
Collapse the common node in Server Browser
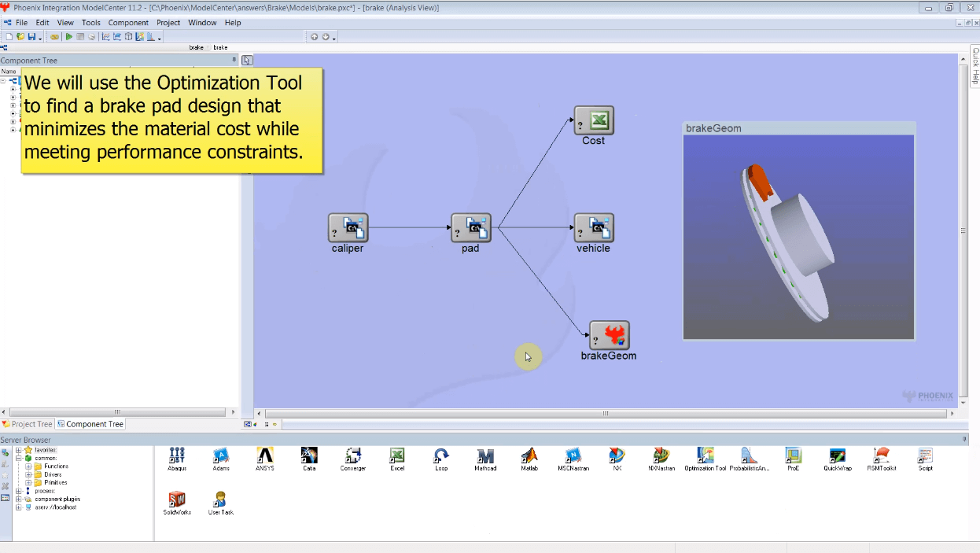18,458
